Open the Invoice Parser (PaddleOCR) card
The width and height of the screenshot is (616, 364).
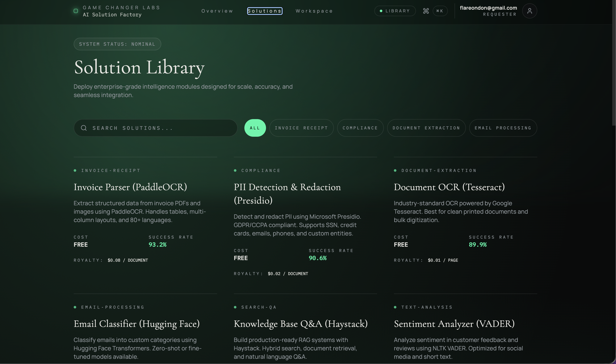click(x=130, y=187)
